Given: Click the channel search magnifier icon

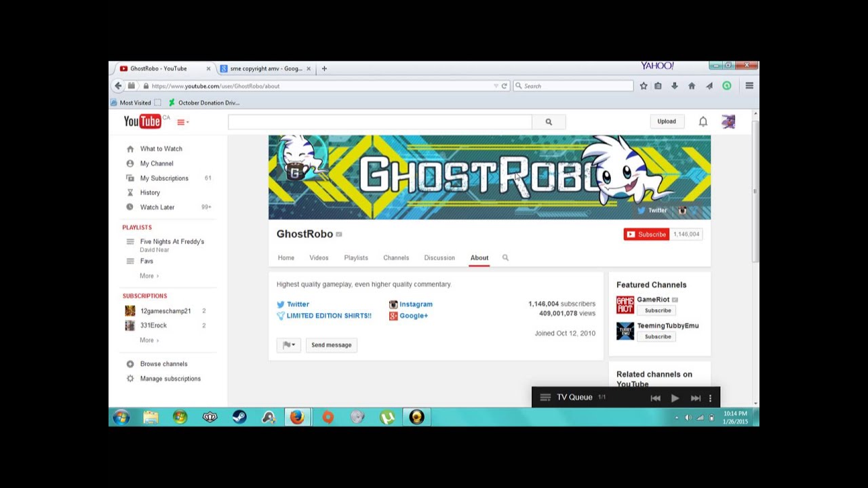Looking at the screenshot, I should 505,258.
